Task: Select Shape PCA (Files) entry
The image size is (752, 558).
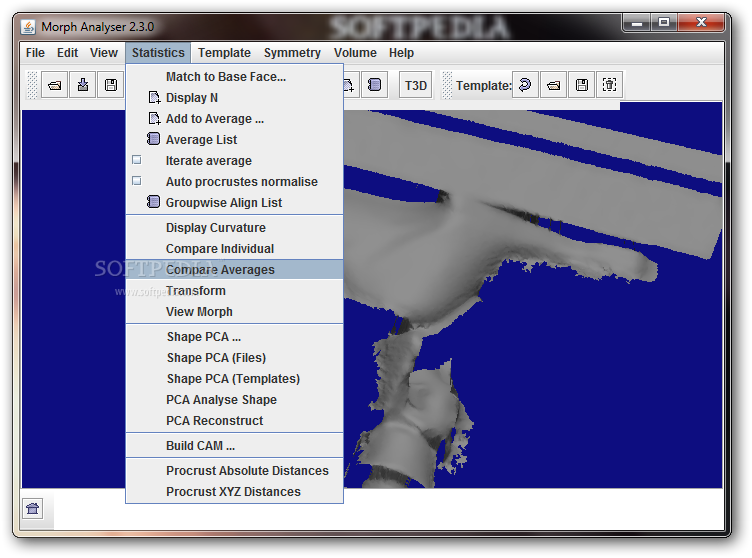Action: [235, 358]
